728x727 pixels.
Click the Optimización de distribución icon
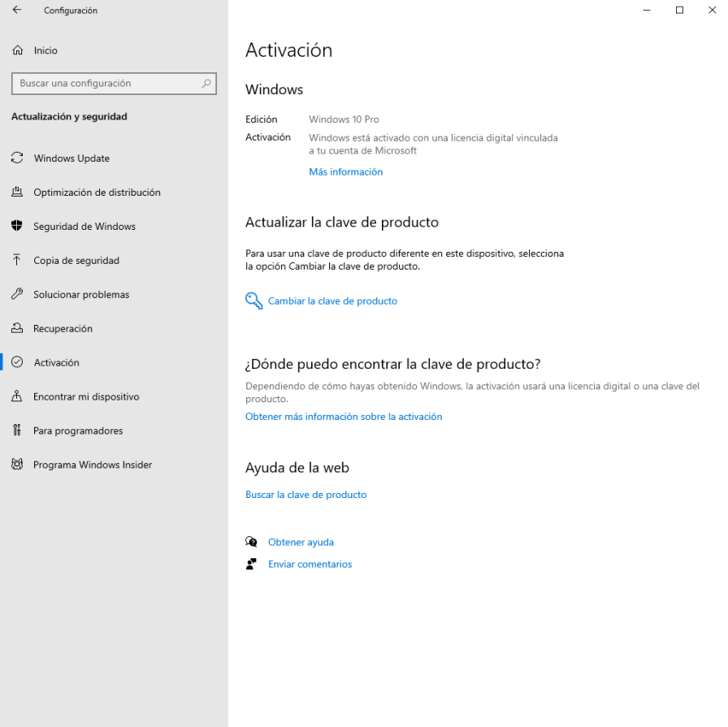17,192
